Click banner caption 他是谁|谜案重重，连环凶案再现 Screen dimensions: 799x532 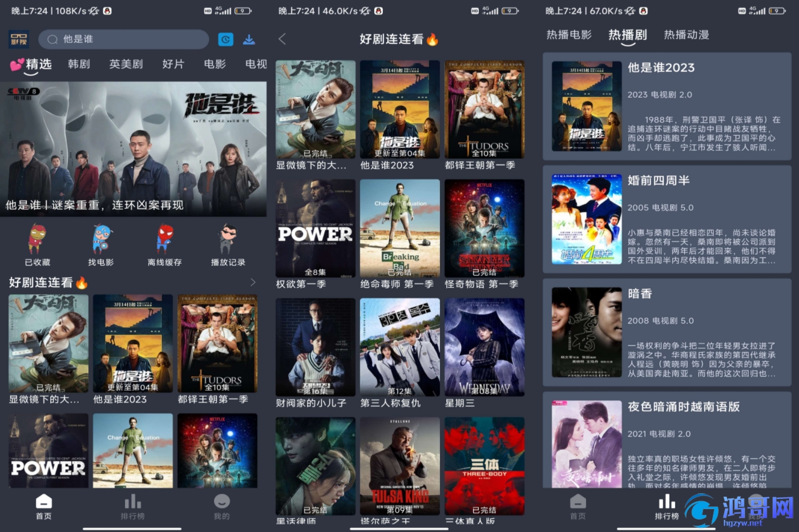(94, 205)
